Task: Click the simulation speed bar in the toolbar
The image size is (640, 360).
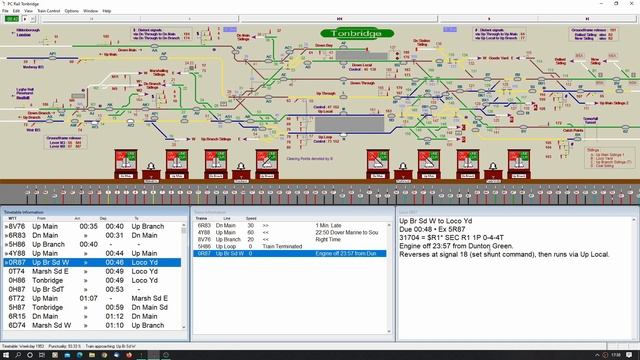Action: (x=339, y=19)
